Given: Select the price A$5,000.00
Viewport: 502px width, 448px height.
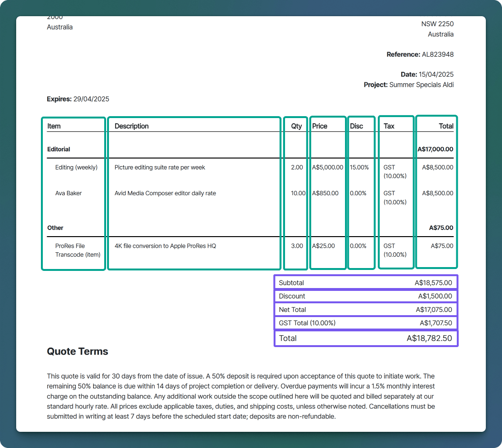Looking at the screenshot, I should pyautogui.click(x=327, y=168).
